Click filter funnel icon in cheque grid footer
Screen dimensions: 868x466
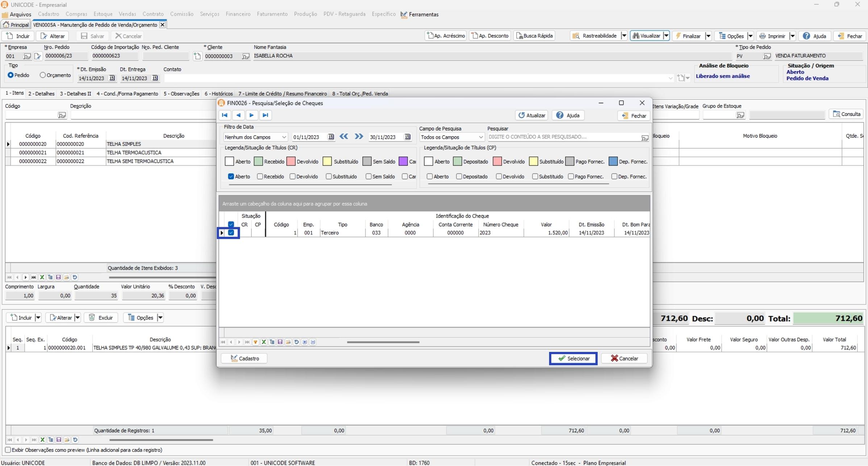pyautogui.click(x=255, y=342)
